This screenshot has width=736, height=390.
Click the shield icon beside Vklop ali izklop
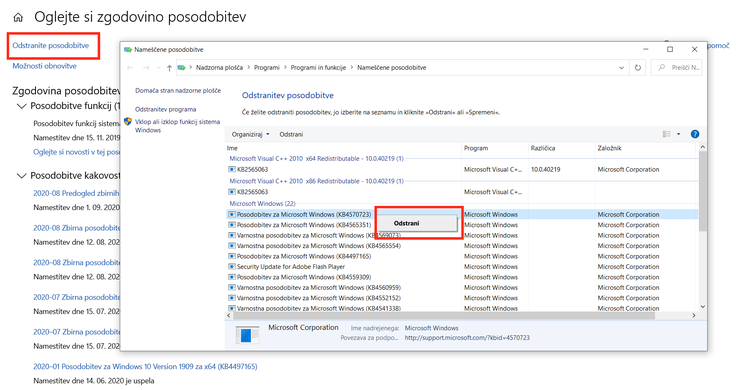click(x=128, y=122)
